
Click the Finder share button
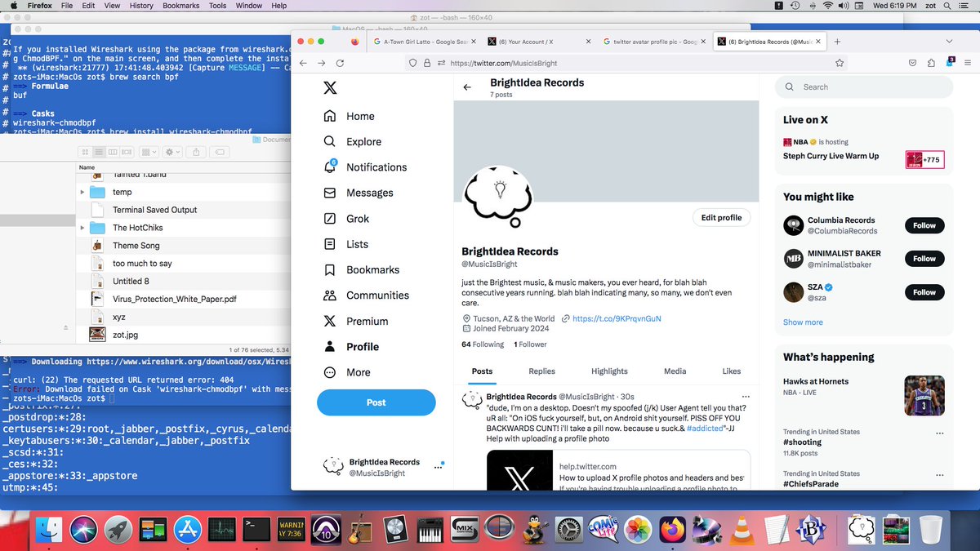pyautogui.click(x=197, y=152)
